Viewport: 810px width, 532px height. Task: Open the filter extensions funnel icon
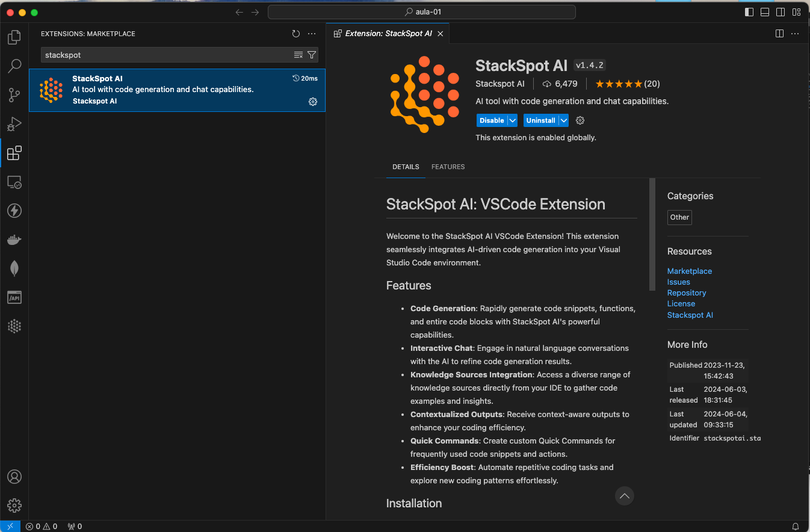tap(312, 55)
